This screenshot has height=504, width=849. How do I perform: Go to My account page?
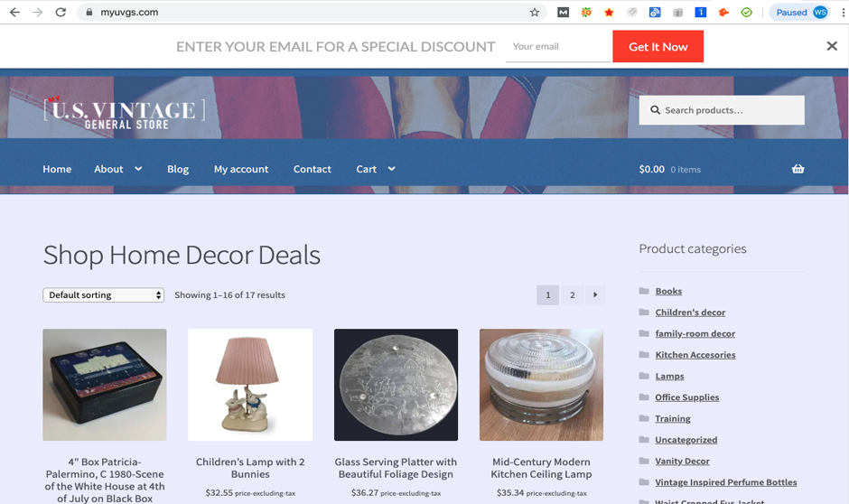241,169
